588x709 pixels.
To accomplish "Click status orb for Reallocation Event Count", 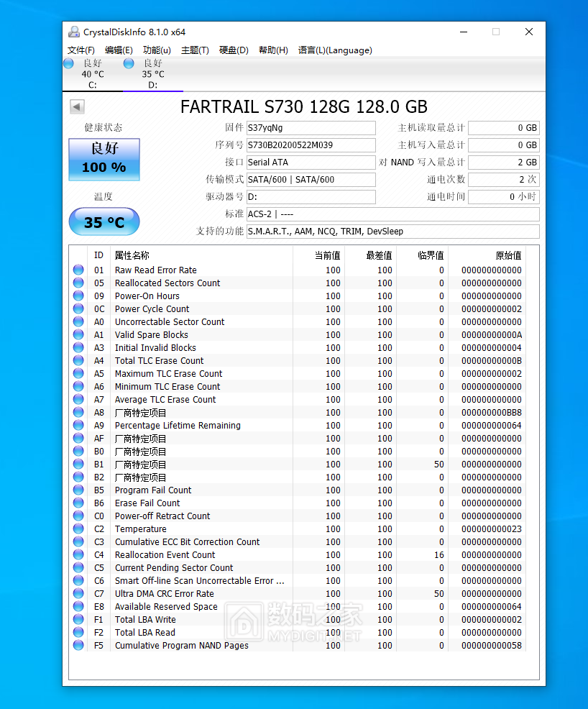I will click(78, 555).
